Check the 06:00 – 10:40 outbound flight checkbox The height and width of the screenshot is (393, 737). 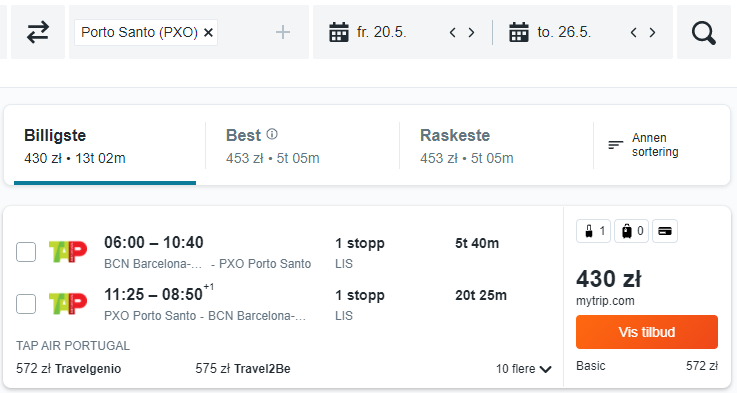tap(26, 252)
